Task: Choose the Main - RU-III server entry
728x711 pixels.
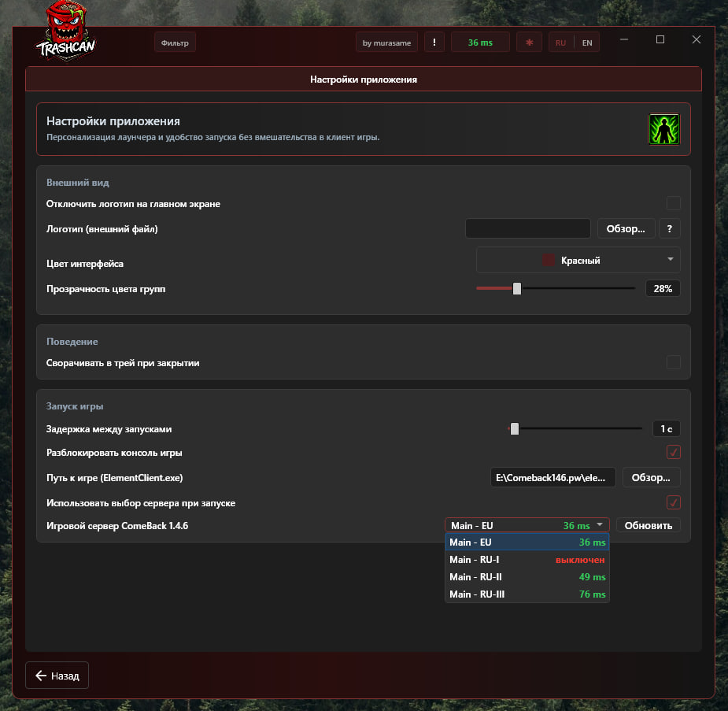Action: pos(527,594)
